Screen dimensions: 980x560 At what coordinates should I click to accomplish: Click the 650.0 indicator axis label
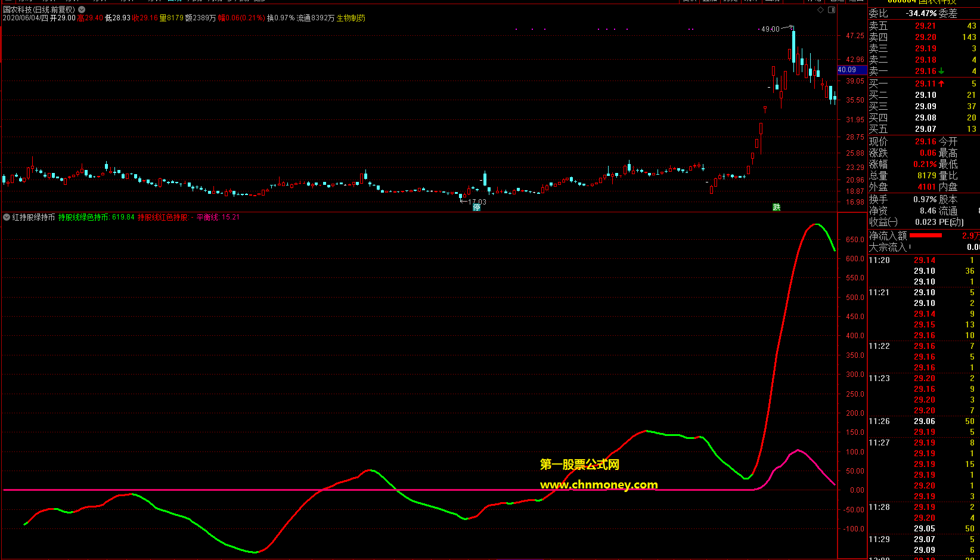[x=855, y=240]
